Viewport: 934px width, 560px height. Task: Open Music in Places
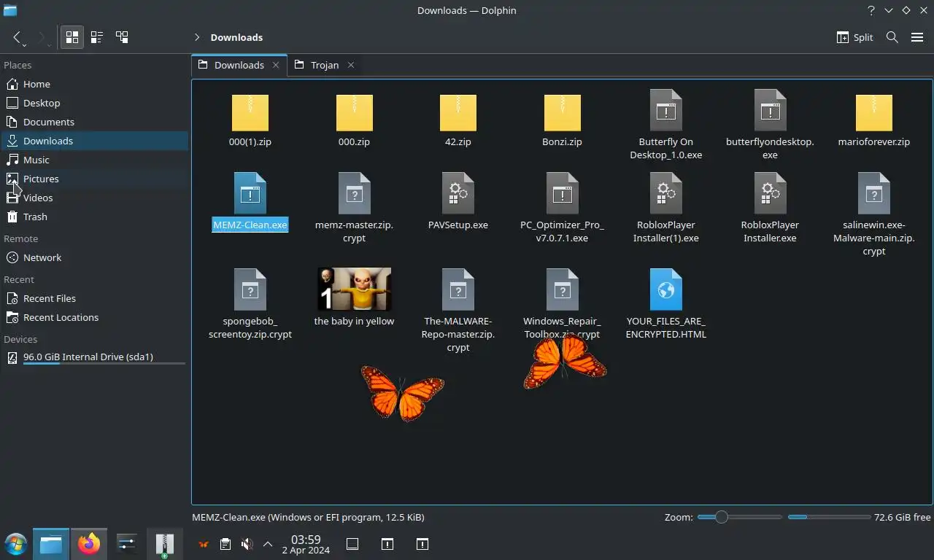pyautogui.click(x=95, y=160)
